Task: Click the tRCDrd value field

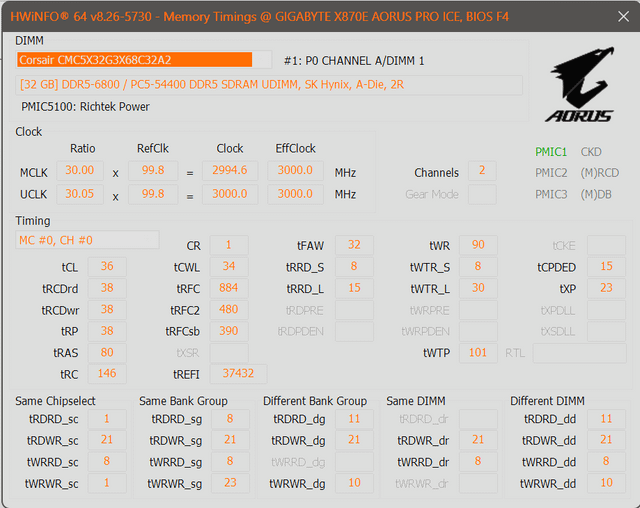Action: (107, 288)
